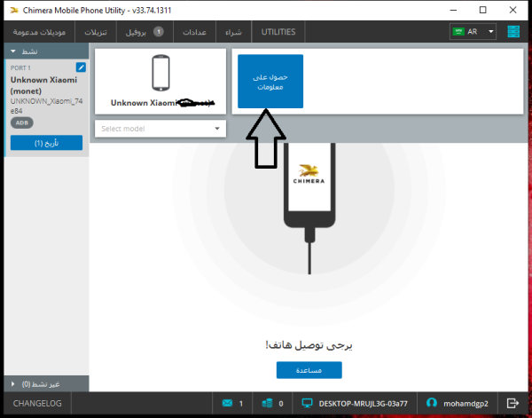This screenshot has height=418, width=532.
Task: Click the mohamdgp2 username in status bar
Action: 465,404
